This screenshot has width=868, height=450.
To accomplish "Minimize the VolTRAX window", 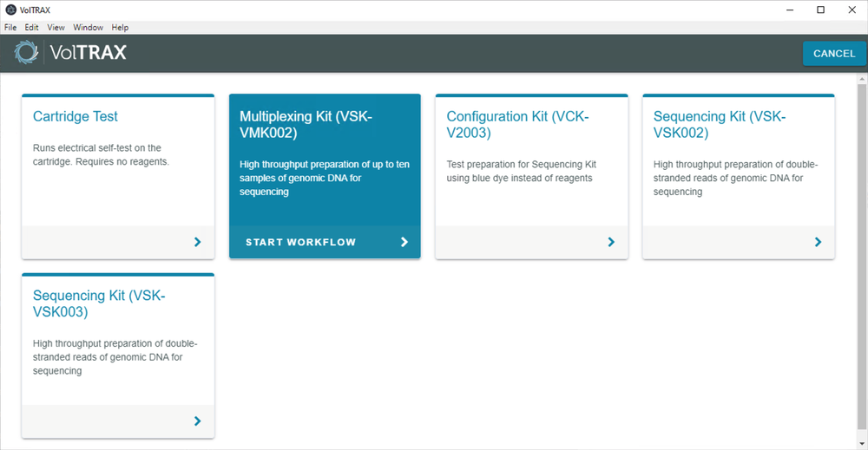I will tap(790, 10).
